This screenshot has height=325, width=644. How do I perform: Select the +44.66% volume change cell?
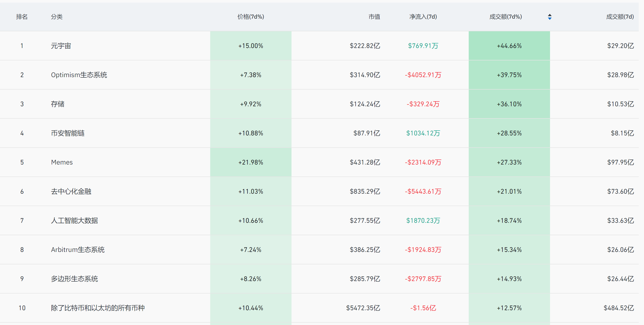(x=509, y=46)
